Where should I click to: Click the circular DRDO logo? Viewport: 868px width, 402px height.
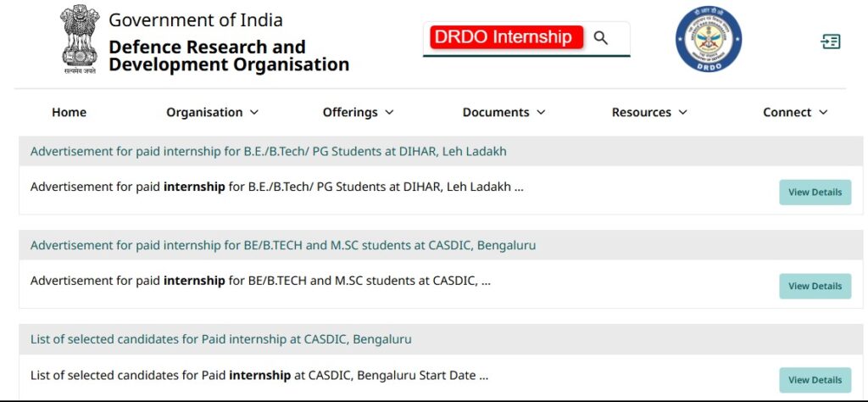[x=708, y=40]
